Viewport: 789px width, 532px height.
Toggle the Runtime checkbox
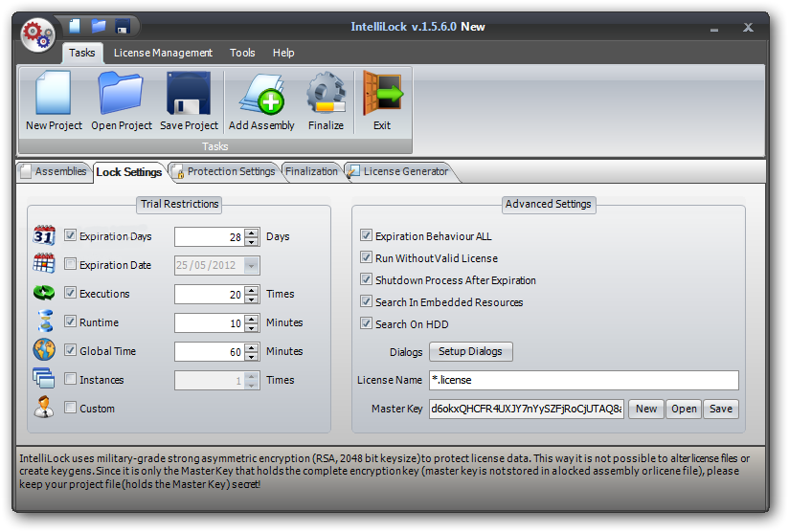tap(70, 321)
